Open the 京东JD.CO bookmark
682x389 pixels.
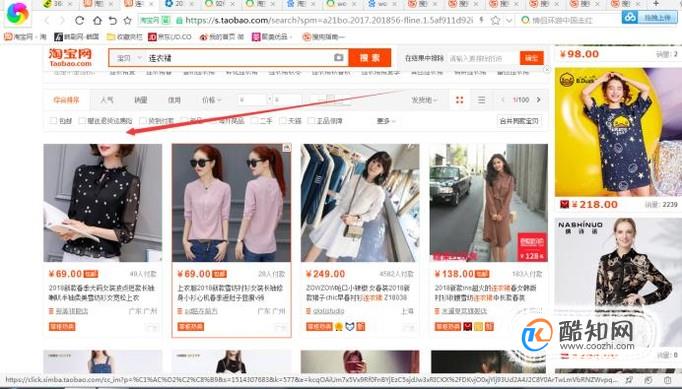(170, 37)
